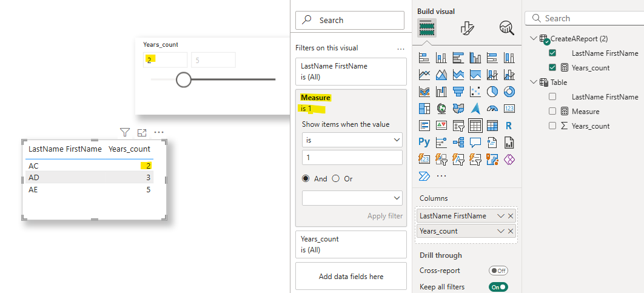Select the pie chart visual
Image resolution: width=644 pixels, height=293 pixels.
[492, 92]
